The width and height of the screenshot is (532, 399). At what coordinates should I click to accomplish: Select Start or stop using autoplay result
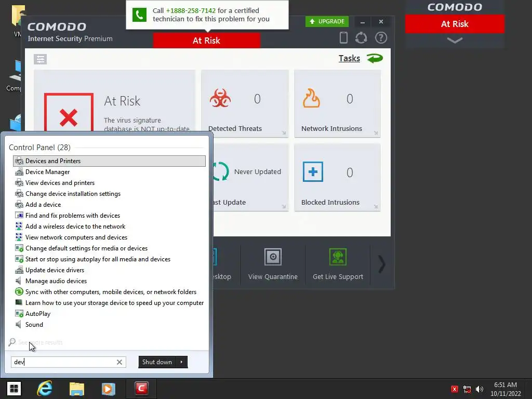click(x=109, y=259)
